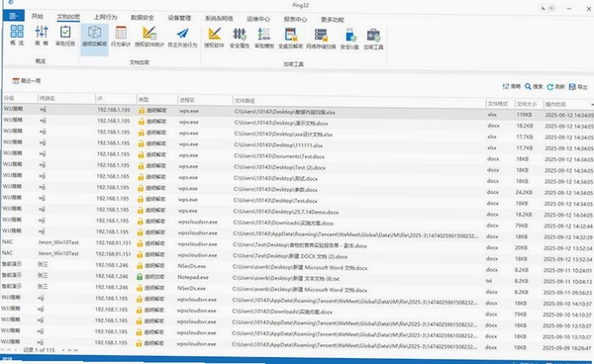
Task: Open the dropdown arrow beside 操作时间 header
Action: (592, 105)
